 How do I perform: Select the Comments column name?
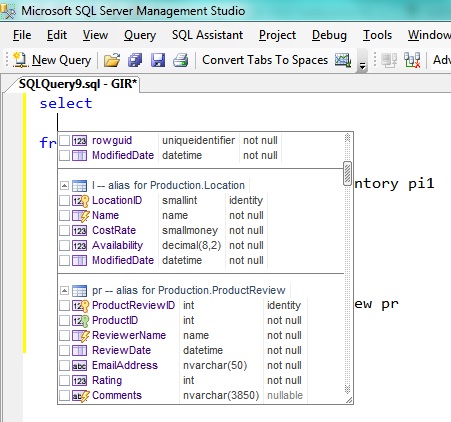[x=117, y=395]
